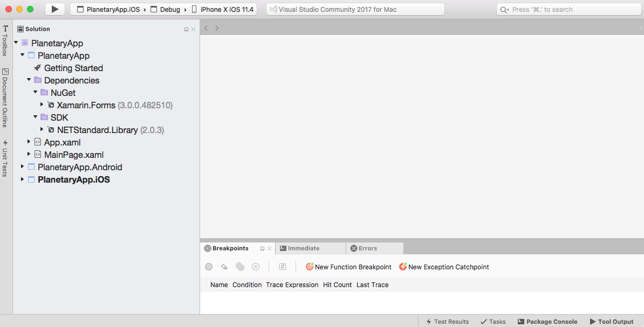
Task: Open the Toolbox side panel
Action: (5, 40)
